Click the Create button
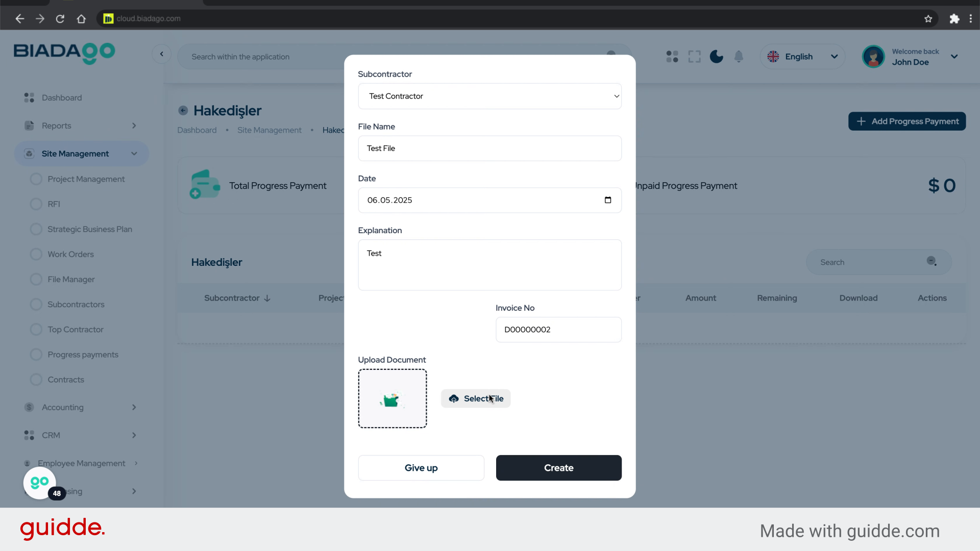The width and height of the screenshot is (980, 551). coord(558,468)
